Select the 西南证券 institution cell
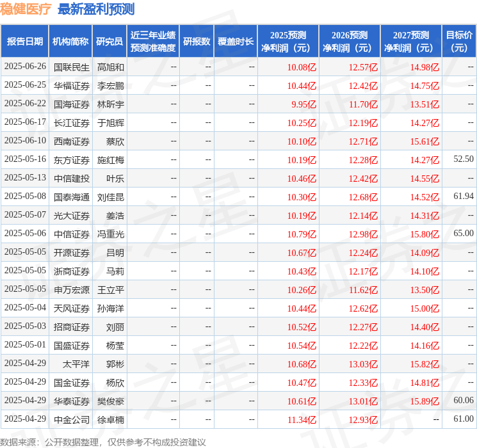This screenshot has width=477, height=448. click(72, 141)
